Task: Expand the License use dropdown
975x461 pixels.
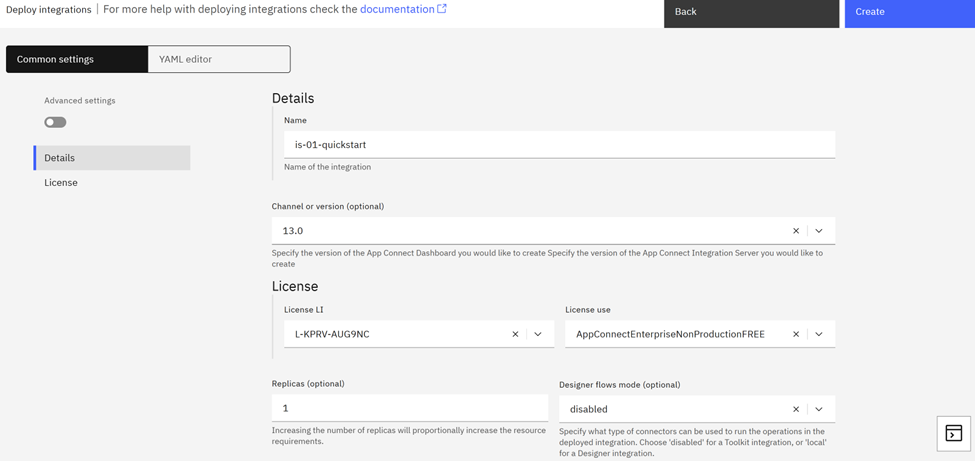Action: [819, 334]
